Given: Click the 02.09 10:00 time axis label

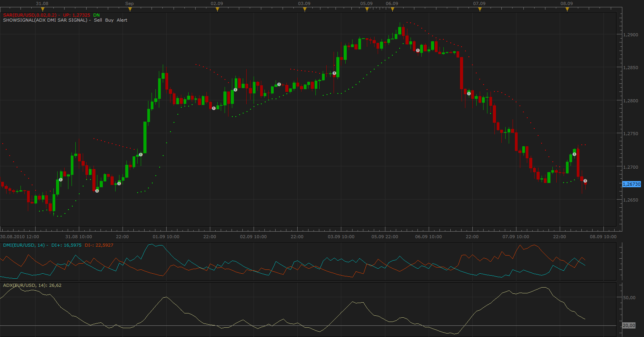Looking at the screenshot, I should pos(254,237).
